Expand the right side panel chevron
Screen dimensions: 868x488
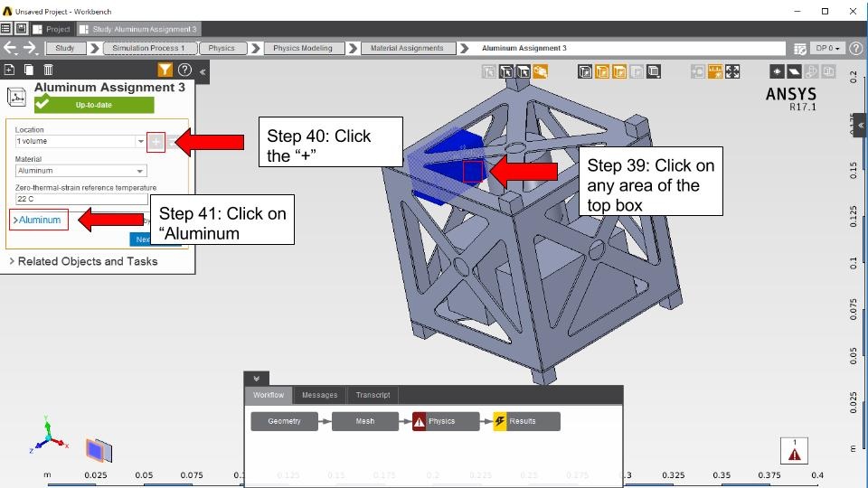tap(861, 125)
